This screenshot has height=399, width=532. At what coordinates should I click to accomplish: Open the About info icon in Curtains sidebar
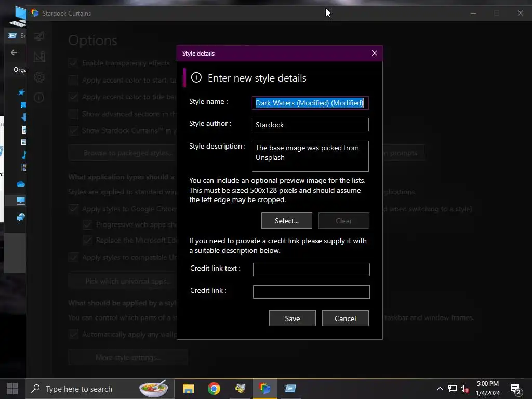coord(39,98)
